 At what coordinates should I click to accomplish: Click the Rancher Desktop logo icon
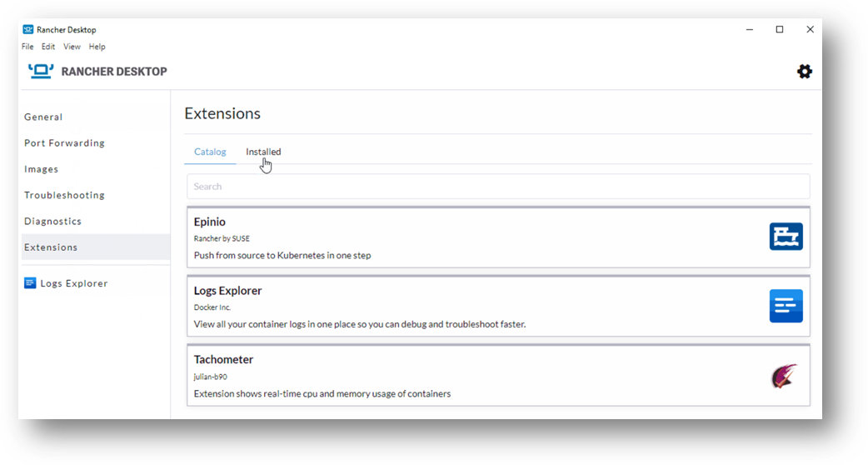click(x=41, y=72)
